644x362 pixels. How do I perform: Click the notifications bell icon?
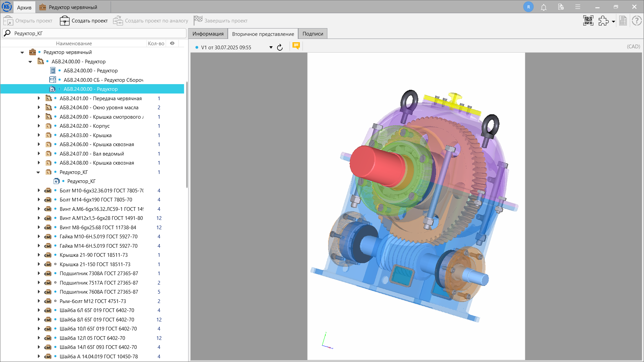click(x=544, y=7)
